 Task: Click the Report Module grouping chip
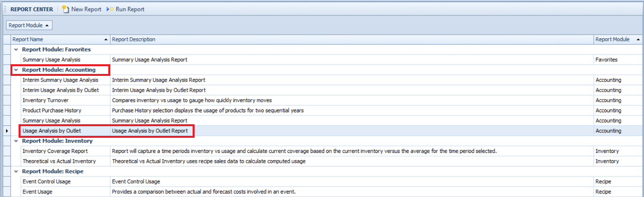point(29,25)
